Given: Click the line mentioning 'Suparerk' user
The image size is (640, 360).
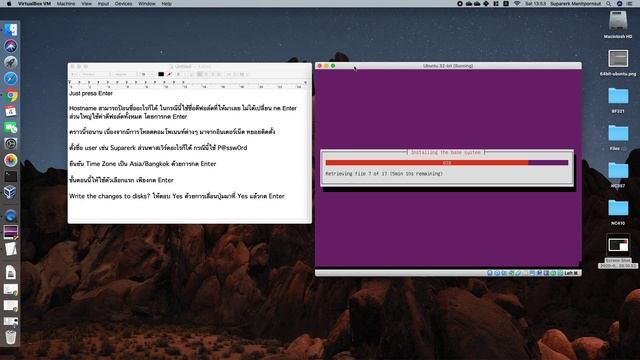Looking at the screenshot, I should 158,148.
